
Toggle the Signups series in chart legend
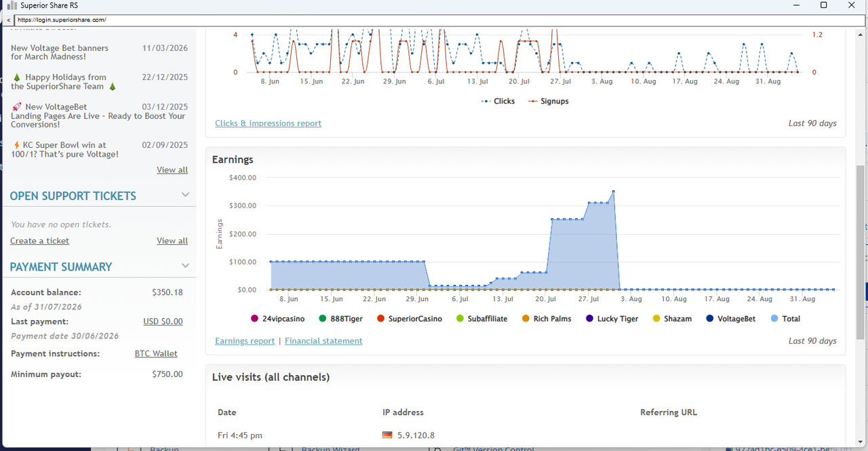click(x=549, y=101)
